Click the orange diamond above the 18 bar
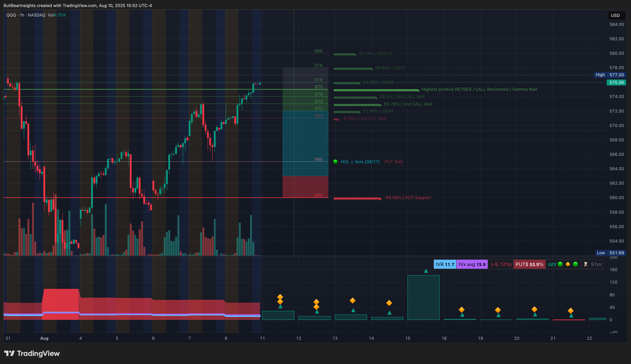This screenshot has height=364, width=631. click(461, 310)
